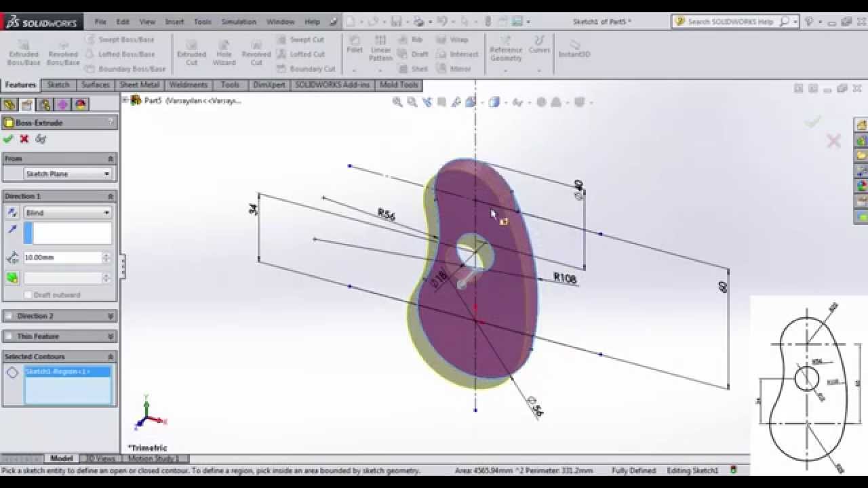Screen dimensions: 868x488
Task: Switch to the Surfaces tab
Action: [x=96, y=85]
